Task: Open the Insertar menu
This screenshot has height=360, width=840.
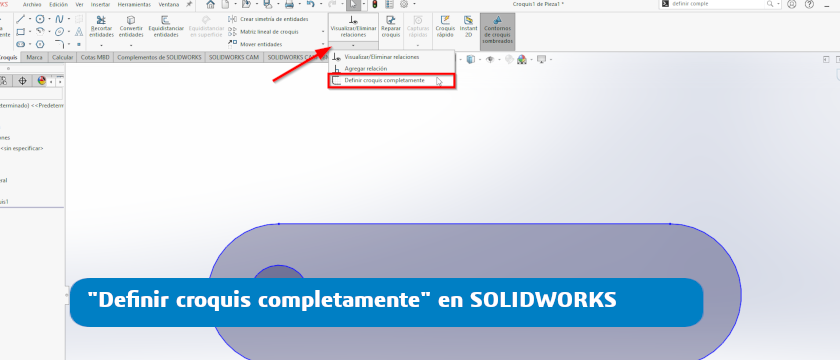Action: [101, 4]
